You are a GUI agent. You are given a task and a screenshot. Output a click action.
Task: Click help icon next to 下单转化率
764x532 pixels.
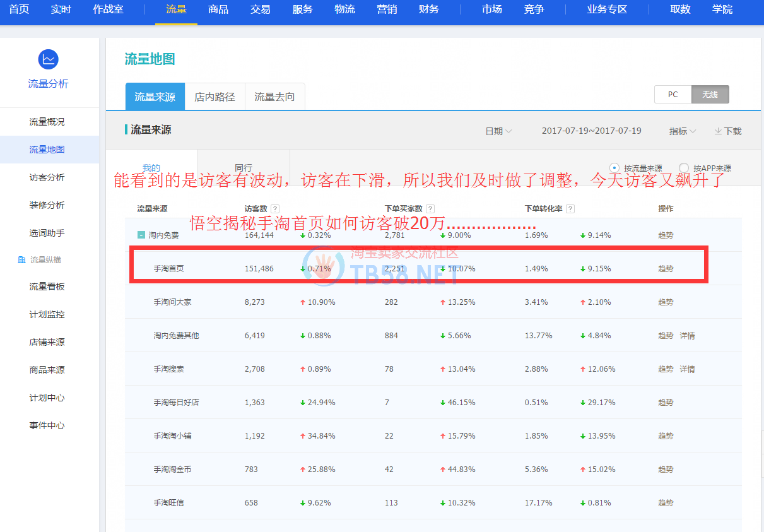(570, 209)
